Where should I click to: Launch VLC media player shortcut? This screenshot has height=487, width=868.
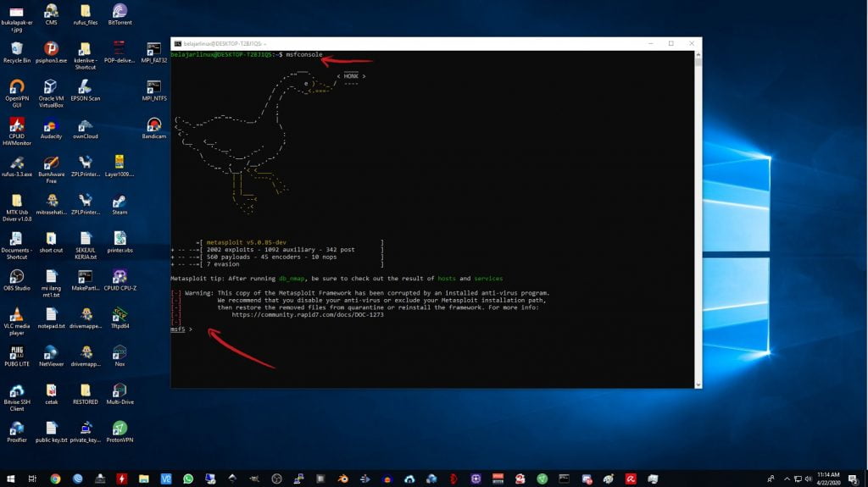pyautogui.click(x=17, y=322)
